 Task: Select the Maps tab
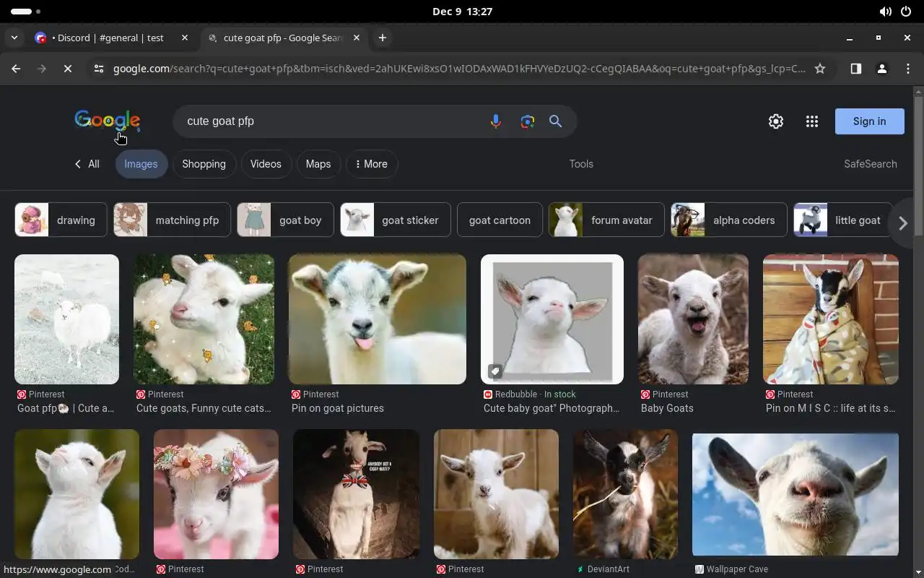pos(318,164)
